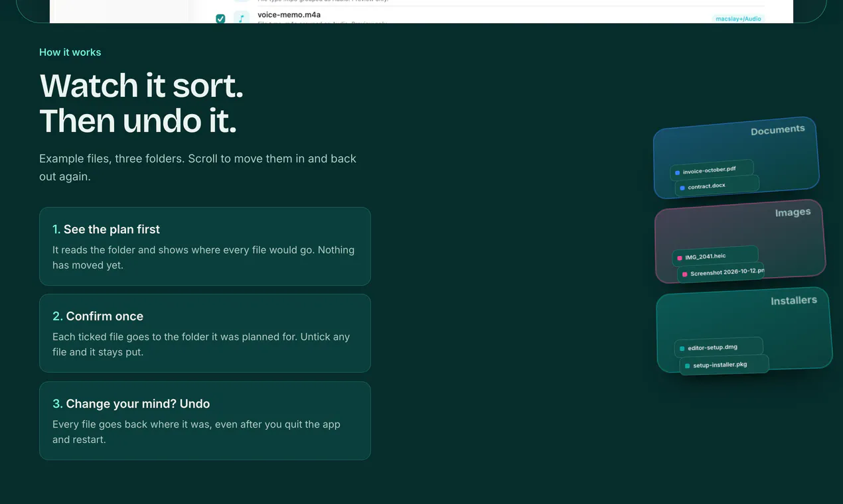Select the Change your mind? Undo card
This screenshot has width=843, height=504.
click(x=205, y=420)
